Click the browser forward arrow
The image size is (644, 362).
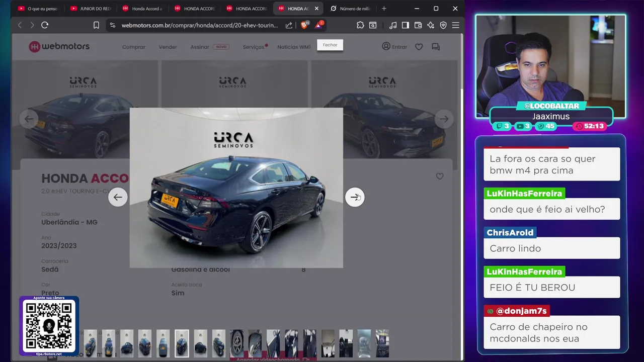tap(32, 25)
